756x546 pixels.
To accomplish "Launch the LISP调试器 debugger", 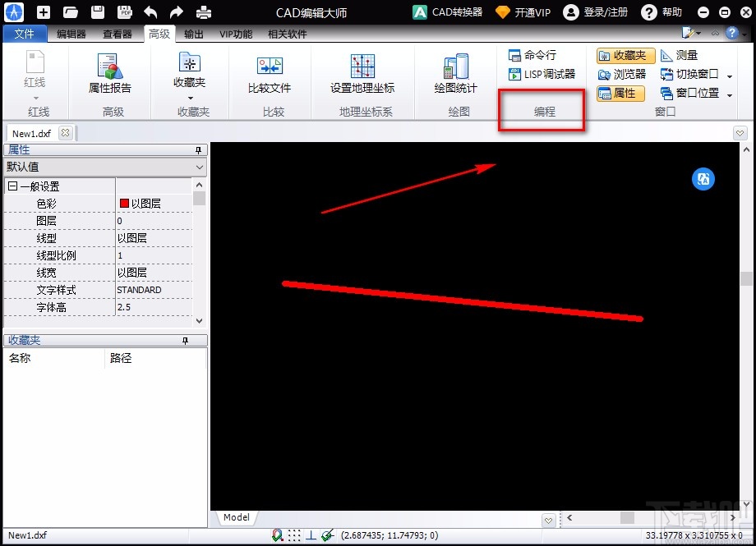I will coord(542,73).
